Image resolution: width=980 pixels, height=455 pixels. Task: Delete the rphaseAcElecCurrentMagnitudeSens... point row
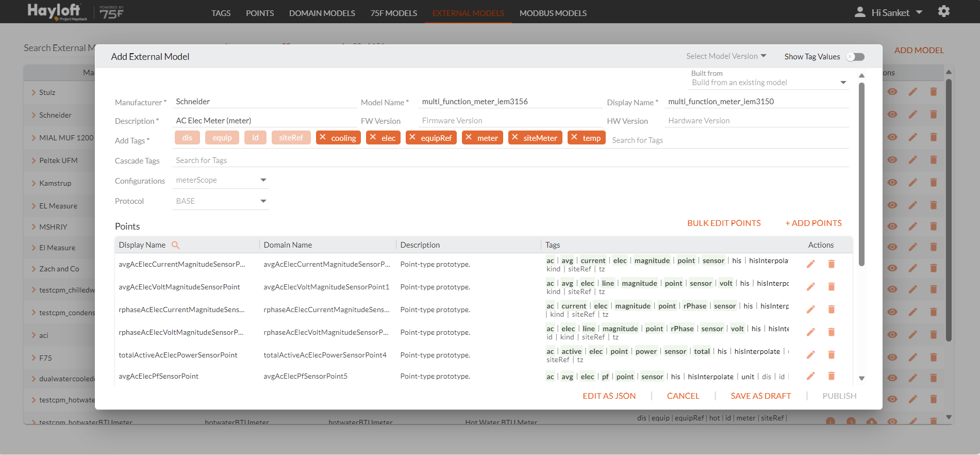831,310
